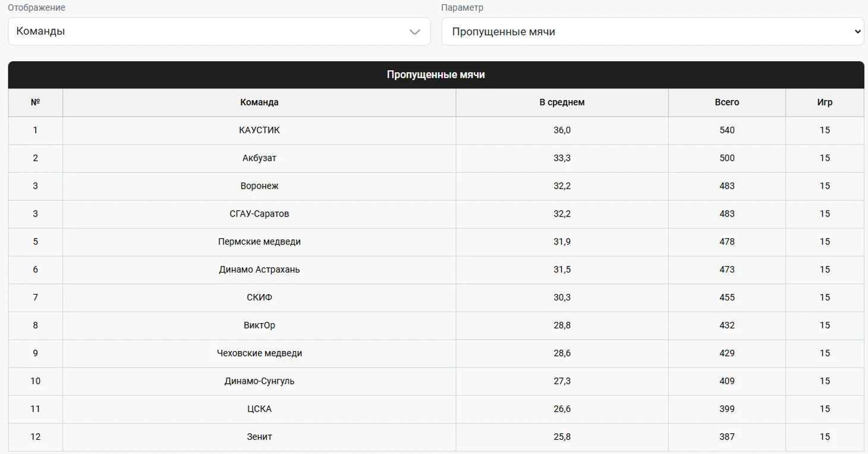The height and width of the screenshot is (454, 868).
Task: Click average value 26,6 for ЦСКА
Action: click(562, 409)
